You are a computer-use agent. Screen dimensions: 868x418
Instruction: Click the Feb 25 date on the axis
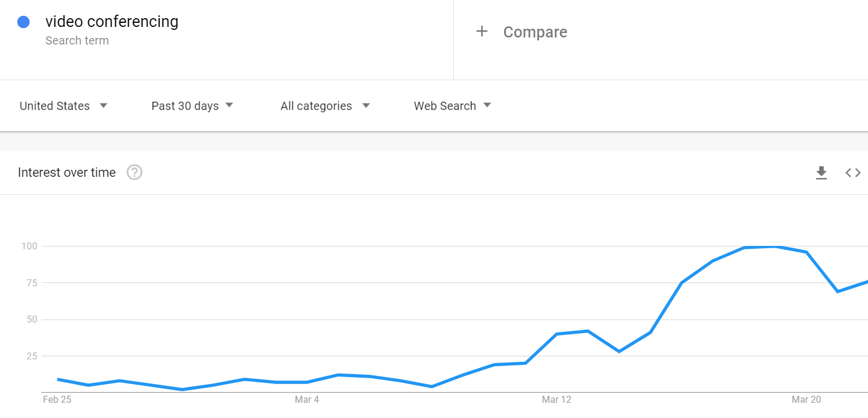tap(57, 400)
